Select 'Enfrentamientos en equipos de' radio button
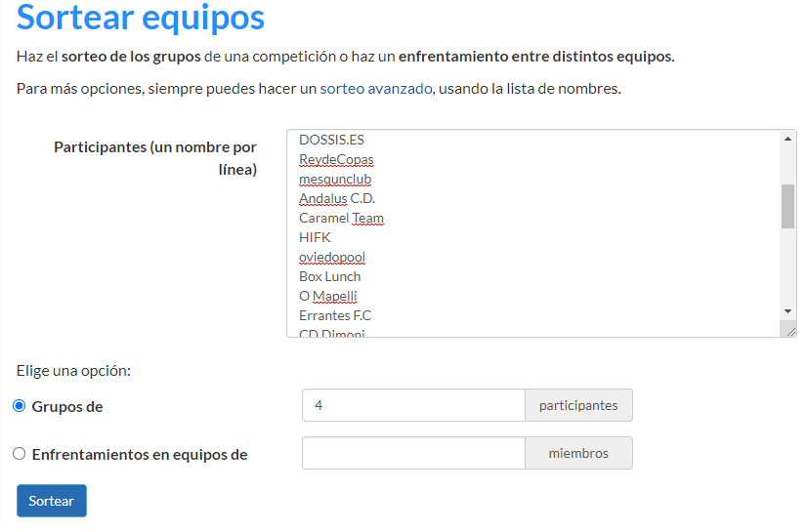This screenshot has width=808, height=532. click(20, 454)
